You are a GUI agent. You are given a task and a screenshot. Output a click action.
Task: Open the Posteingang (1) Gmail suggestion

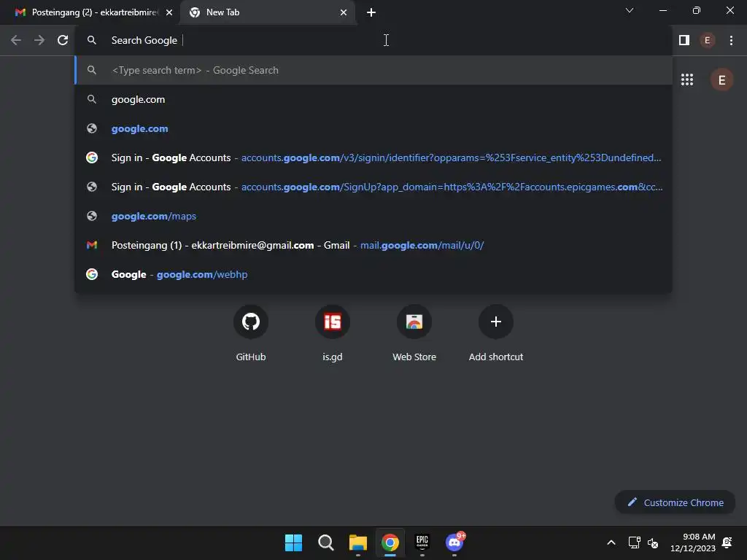coord(374,245)
